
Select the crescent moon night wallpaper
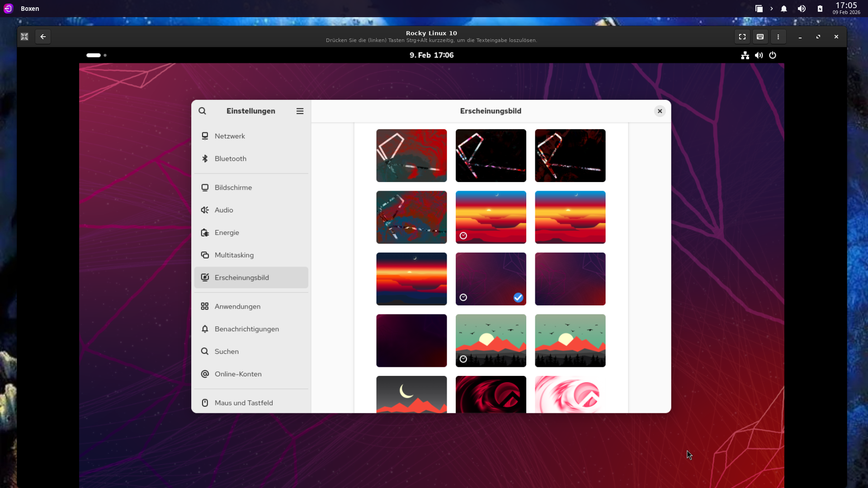pyautogui.click(x=411, y=394)
